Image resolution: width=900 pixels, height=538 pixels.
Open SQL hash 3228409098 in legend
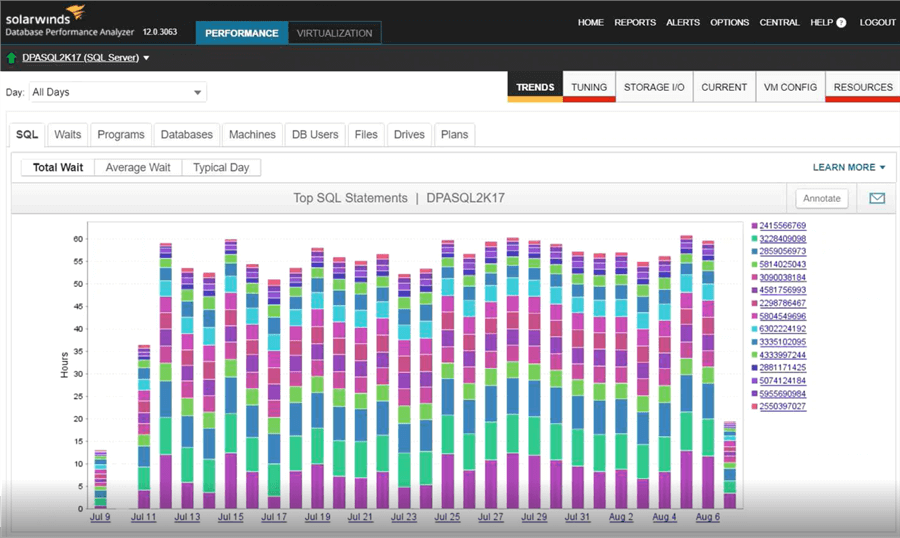(782, 239)
